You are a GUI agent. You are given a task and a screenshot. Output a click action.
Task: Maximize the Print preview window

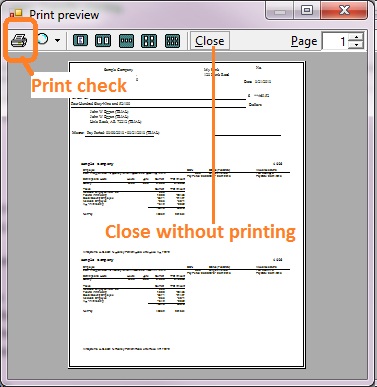tap(307, 10)
